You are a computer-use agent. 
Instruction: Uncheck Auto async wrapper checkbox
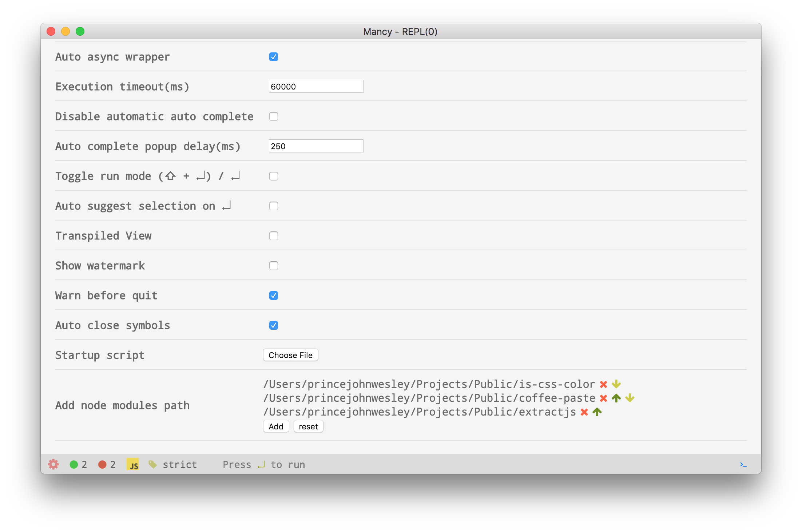pos(274,57)
